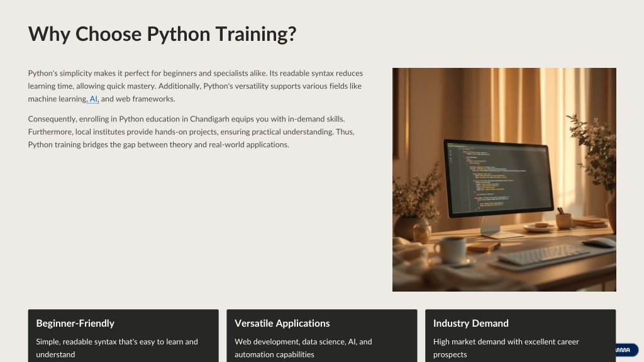Click the Industry Demand card heading

470,323
